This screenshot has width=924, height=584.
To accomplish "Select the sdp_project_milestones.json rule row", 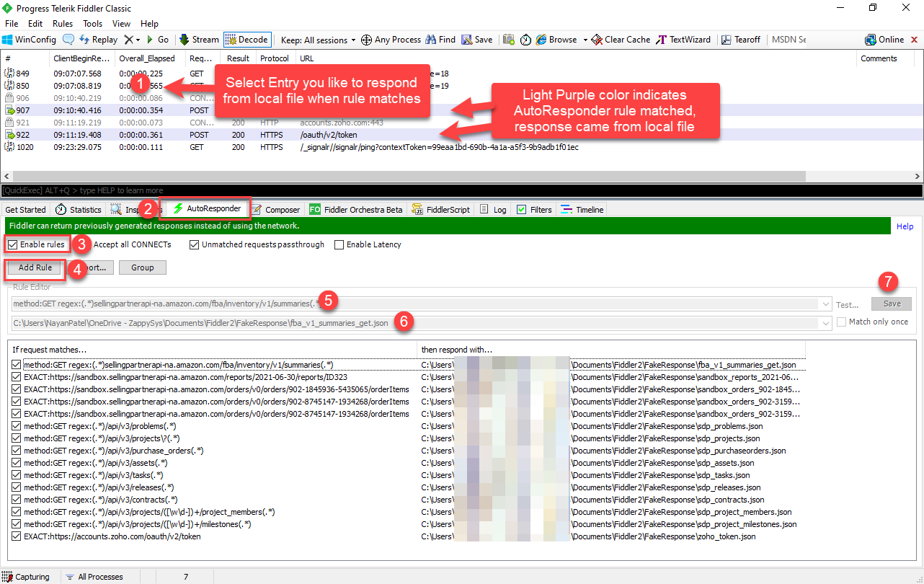I will [x=408, y=524].
